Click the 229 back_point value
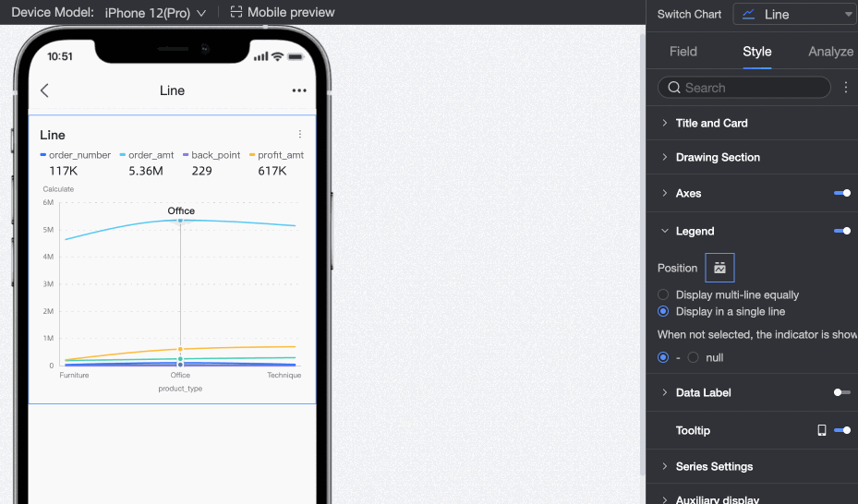Screen dimensions: 858x504 click(202, 171)
